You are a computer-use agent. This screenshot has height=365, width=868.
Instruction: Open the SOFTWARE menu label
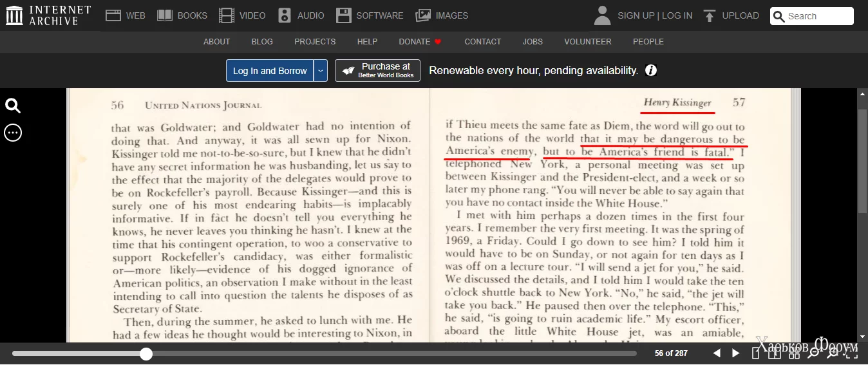pos(380,15)
